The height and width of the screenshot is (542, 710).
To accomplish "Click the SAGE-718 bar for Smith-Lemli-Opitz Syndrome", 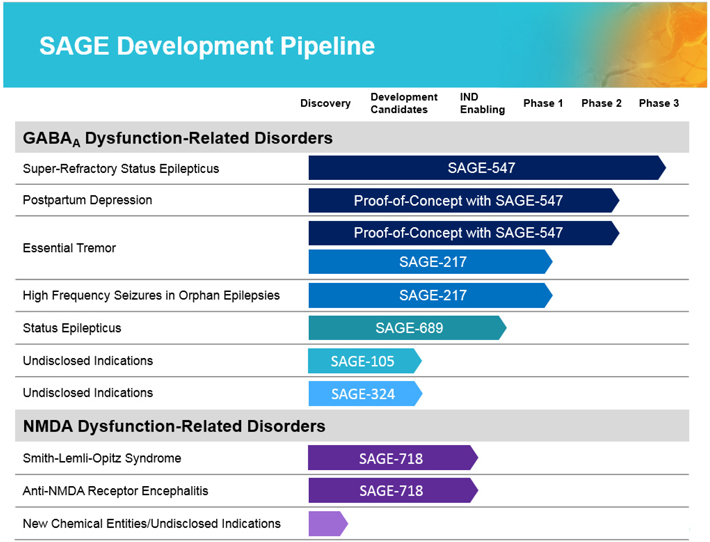I will [x=392, y=459].
